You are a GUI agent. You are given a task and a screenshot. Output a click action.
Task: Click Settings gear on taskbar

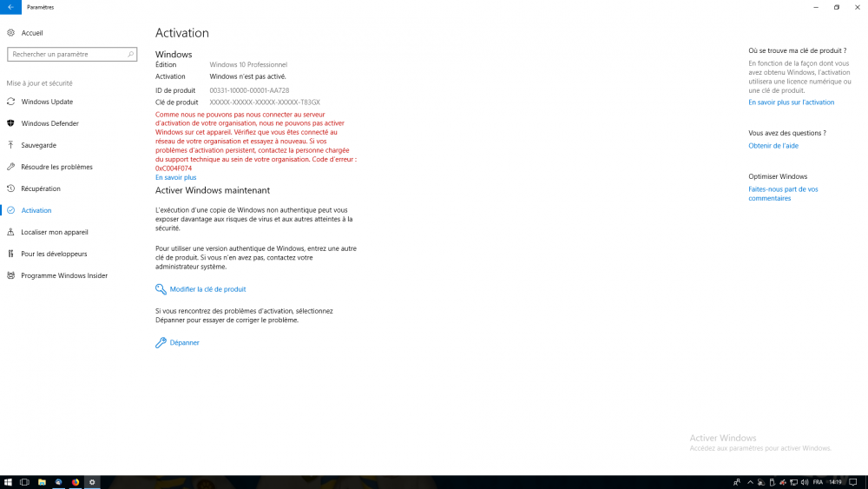click(92, 482)
